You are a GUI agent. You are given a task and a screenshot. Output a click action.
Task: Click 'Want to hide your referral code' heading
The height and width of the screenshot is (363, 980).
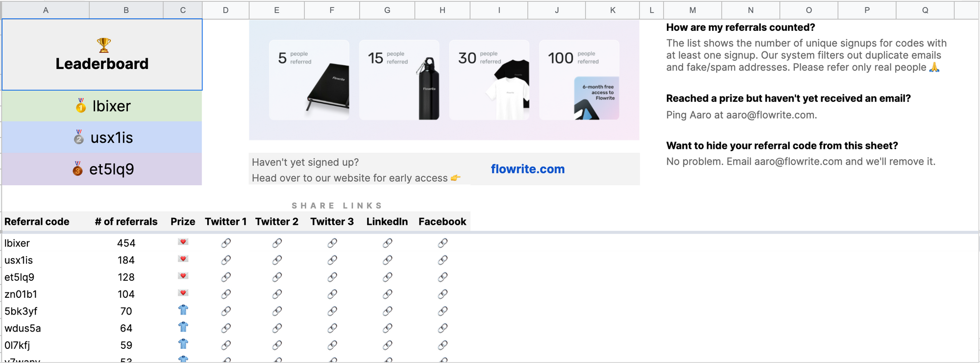[782, 145]
